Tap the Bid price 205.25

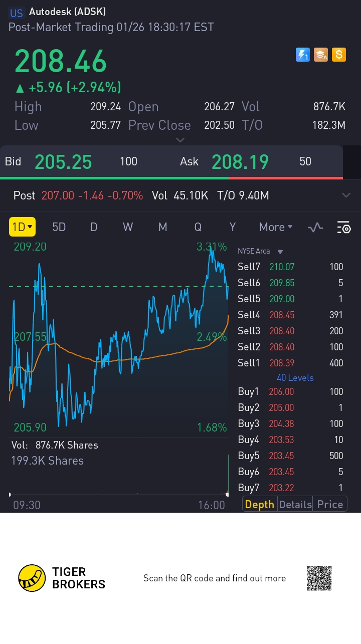63,162
